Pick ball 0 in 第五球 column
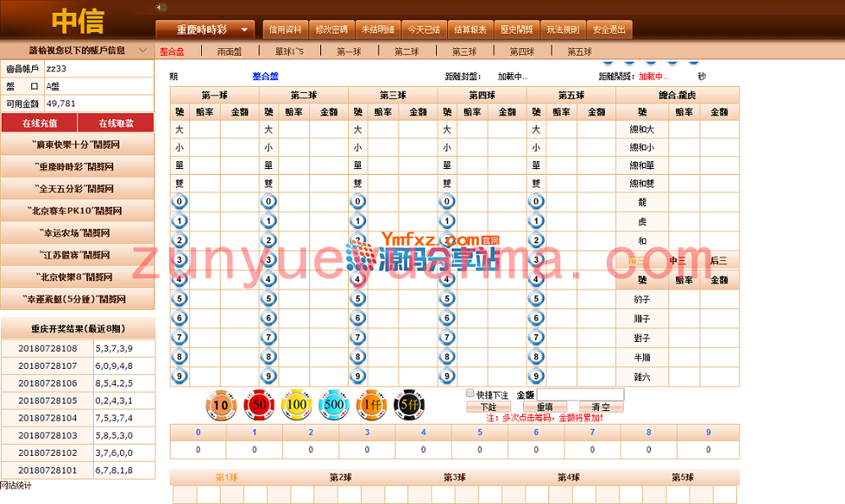The image size is (845, 504). [x=536, y=202]
